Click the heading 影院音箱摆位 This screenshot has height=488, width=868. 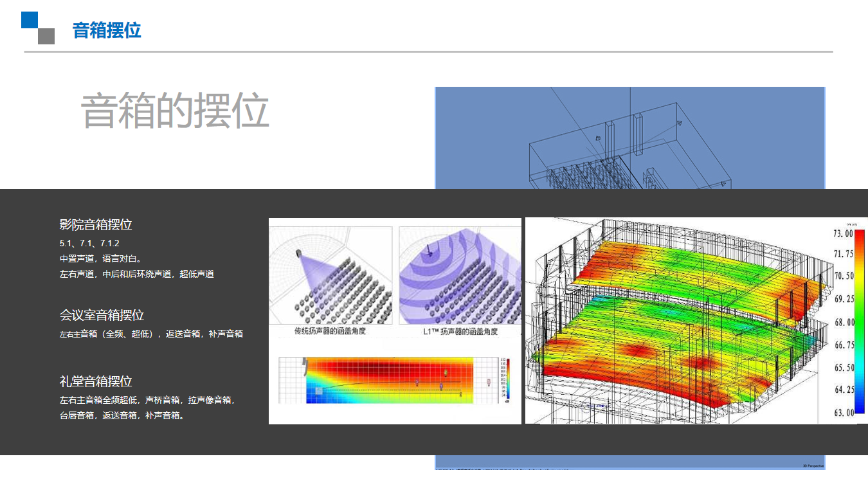point(96,224)
